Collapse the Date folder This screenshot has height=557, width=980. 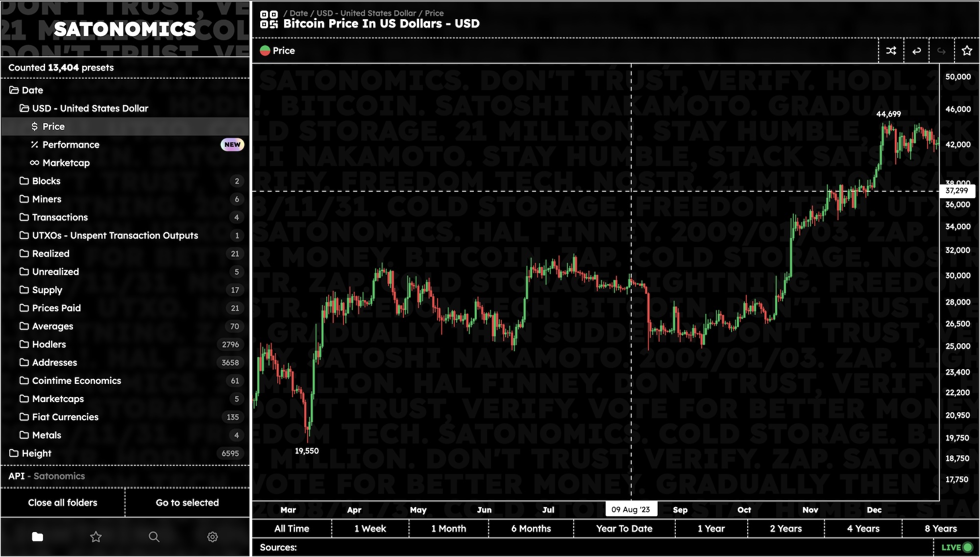point(125,90)
